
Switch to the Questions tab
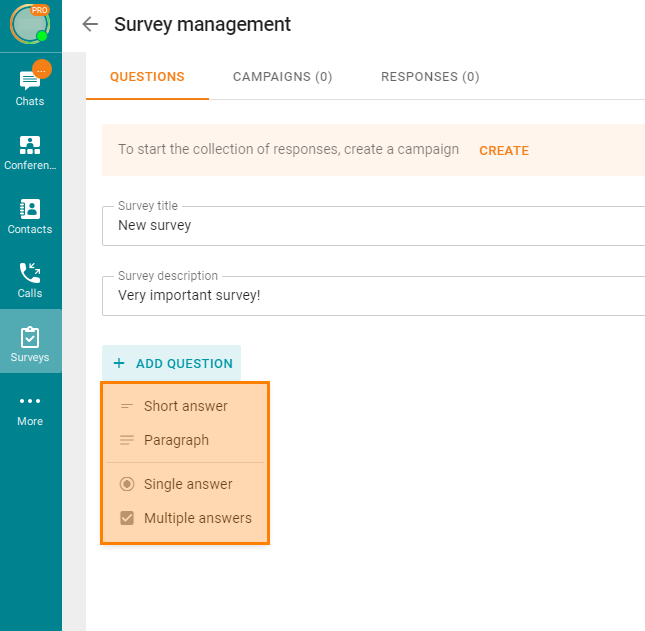(x=147, y=77)
